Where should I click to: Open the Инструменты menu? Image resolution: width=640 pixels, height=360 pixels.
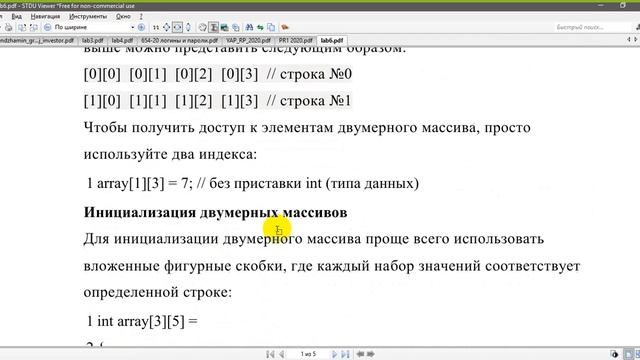[x=88, y=16]
